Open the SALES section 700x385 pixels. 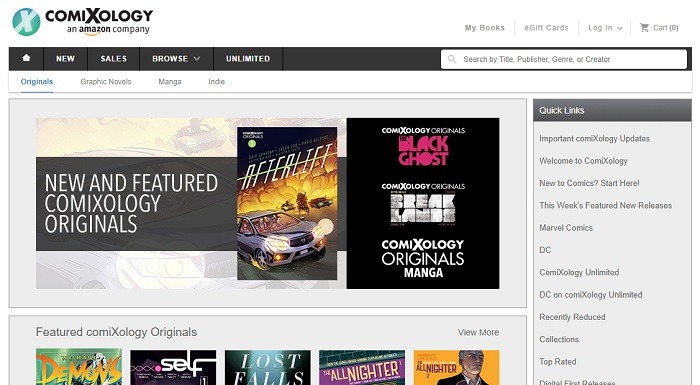[113, 59]
